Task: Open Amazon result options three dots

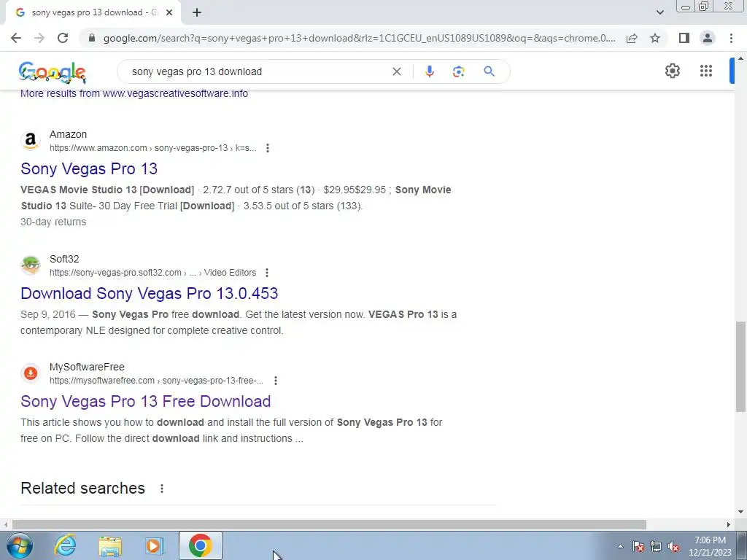Action: (268, 148)
